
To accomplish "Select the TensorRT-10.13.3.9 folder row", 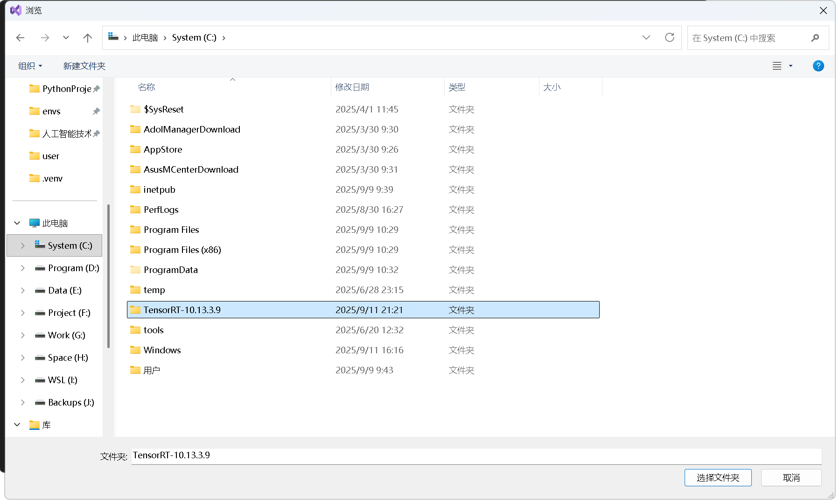I will click(363, 310).
